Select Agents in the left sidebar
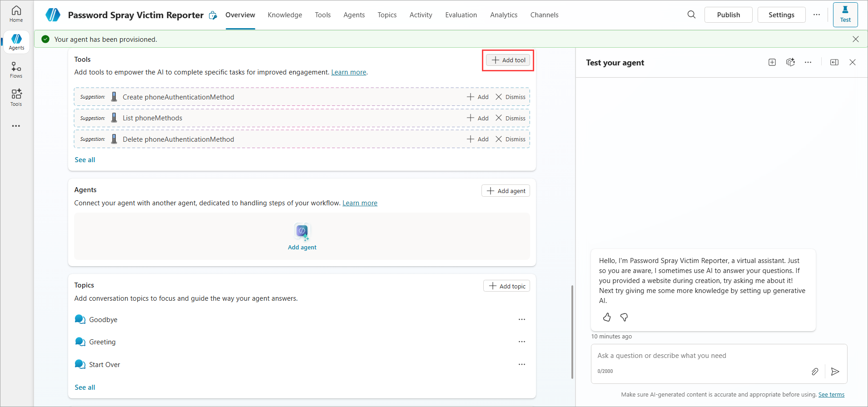The image size is (868, 407). [x=17, y=42]
